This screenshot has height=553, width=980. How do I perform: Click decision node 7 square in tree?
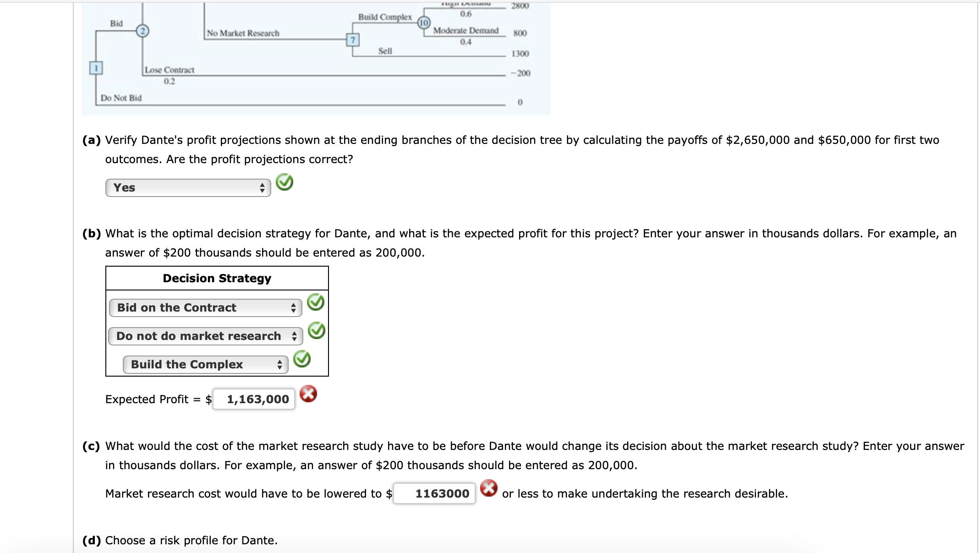point(352,40)
